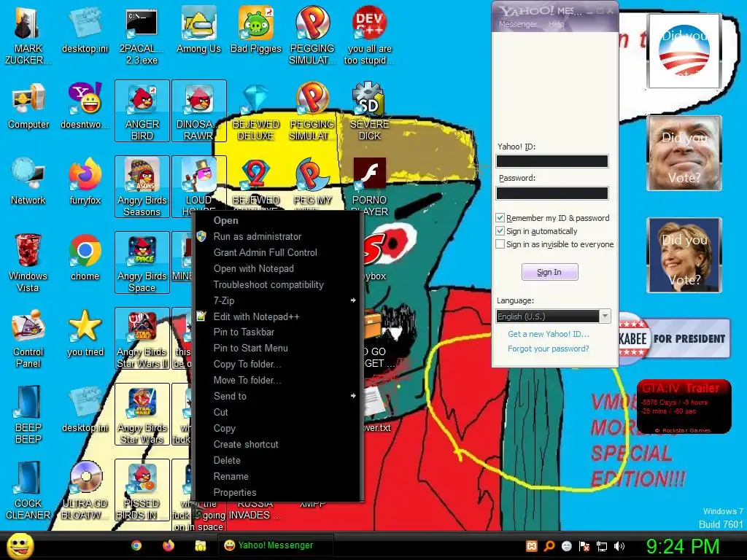Toggle 'Remember my ID & password' checkbox
The image size is (747, 560).
click(500, 218)
